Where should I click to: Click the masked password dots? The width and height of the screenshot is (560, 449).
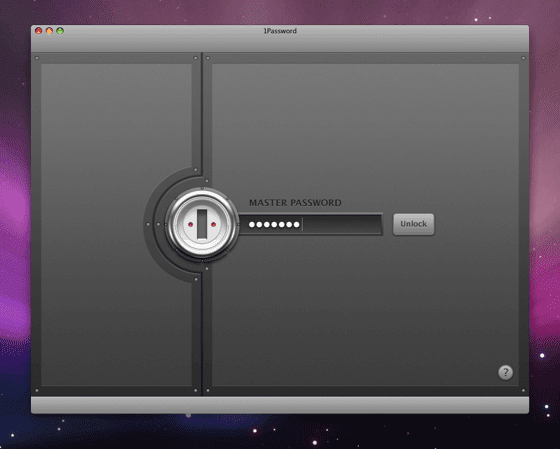pyautogui.click(x=274, y=224)
